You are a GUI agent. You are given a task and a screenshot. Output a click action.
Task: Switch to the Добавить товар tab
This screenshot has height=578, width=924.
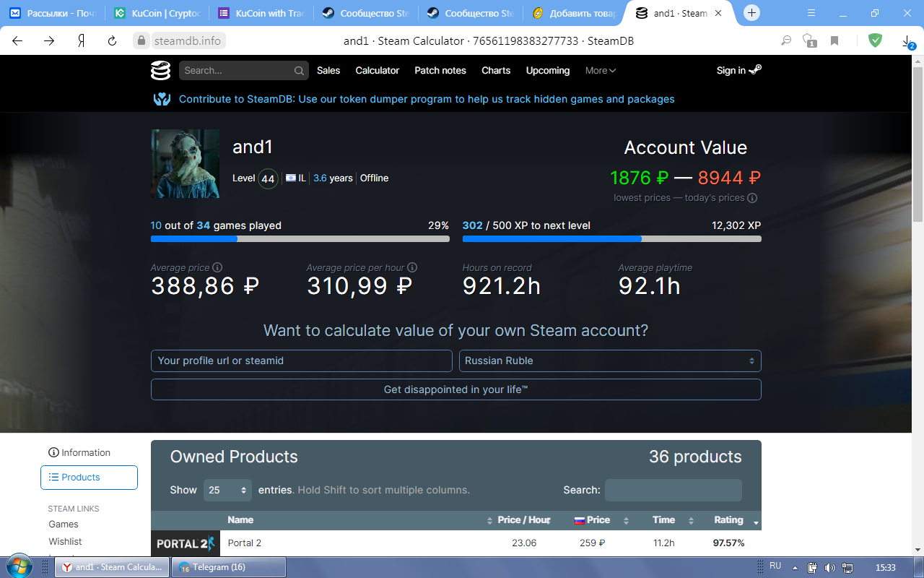pos(574,13)
